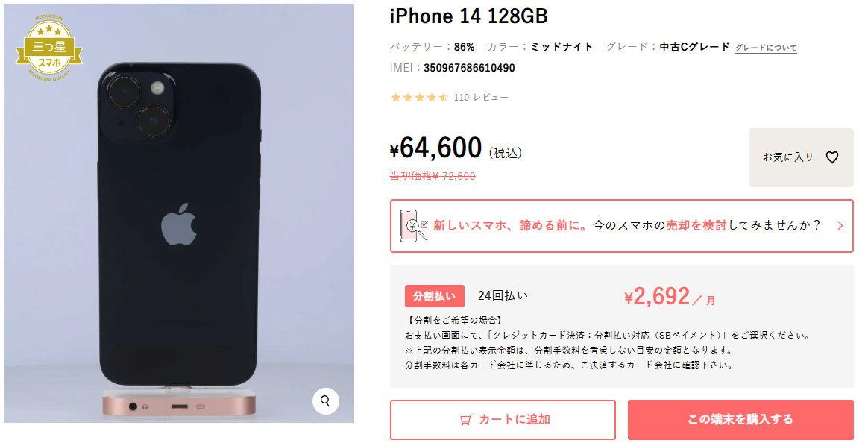Toggle お気に入り favorite button
Viewport: 868px width, 446px height.
click(x=801, y=157)
